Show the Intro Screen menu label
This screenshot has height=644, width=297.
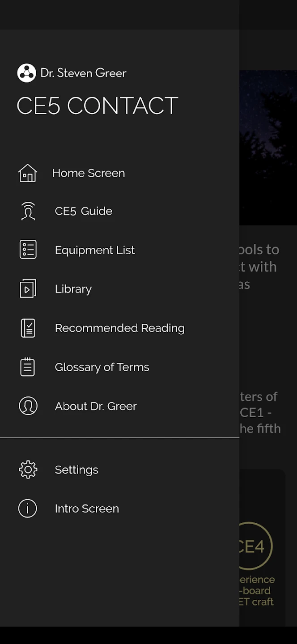[x=87, y=508]
